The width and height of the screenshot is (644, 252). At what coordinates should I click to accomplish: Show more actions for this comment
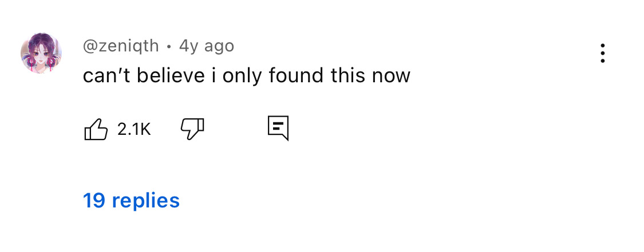tap(602, 53)
